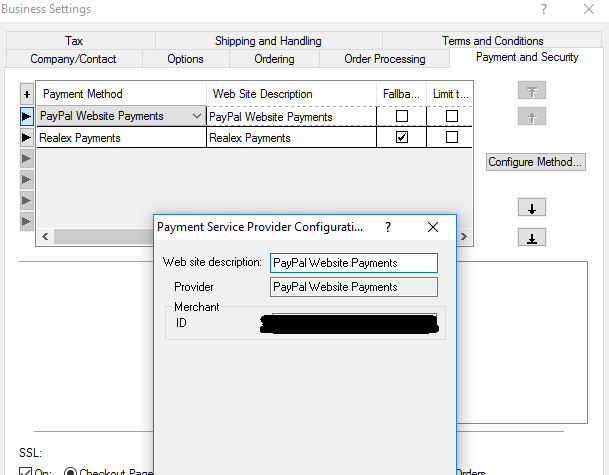Expand the PayPal Website Payments method dropdown

tap(197, 116)
